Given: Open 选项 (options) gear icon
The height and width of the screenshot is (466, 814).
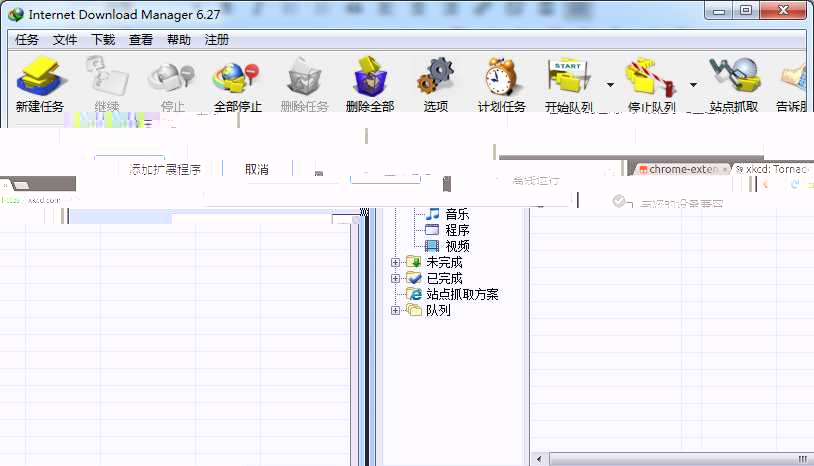Looking at the screenshot, I should [436, 85].
